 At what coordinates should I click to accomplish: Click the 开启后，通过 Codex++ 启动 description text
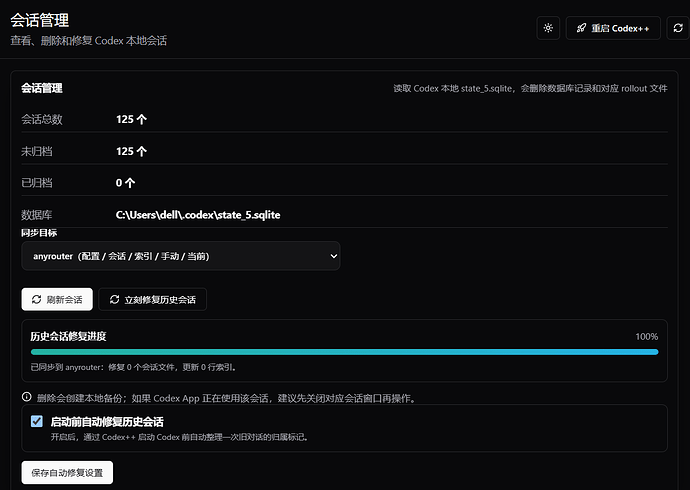[179, 437]
